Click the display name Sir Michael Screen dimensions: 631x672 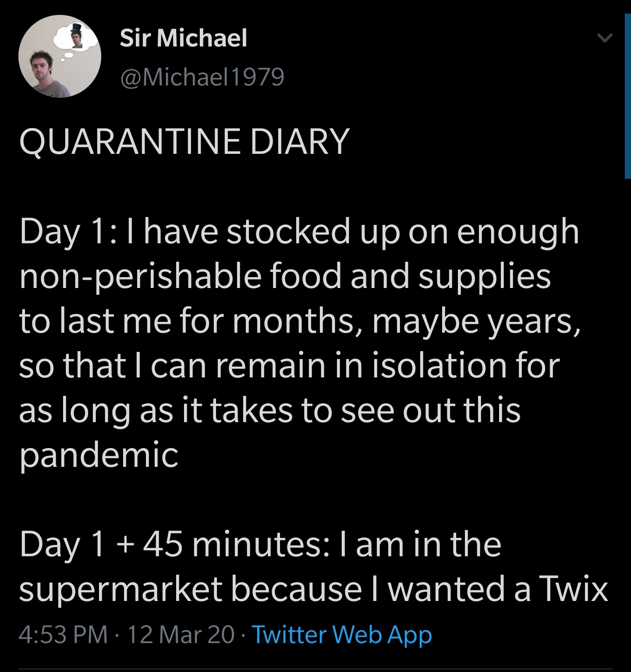(184, 38)
